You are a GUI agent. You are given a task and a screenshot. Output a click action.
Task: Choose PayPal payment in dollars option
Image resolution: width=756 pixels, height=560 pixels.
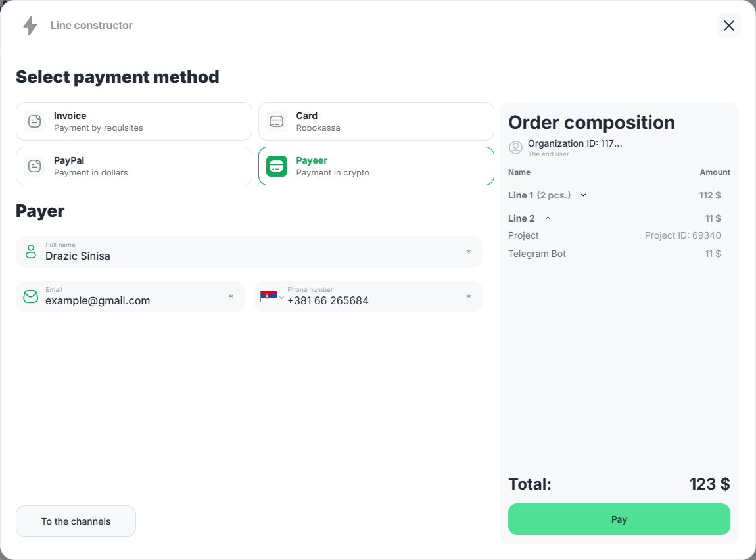pyautogui.click(x=133, y=166)
